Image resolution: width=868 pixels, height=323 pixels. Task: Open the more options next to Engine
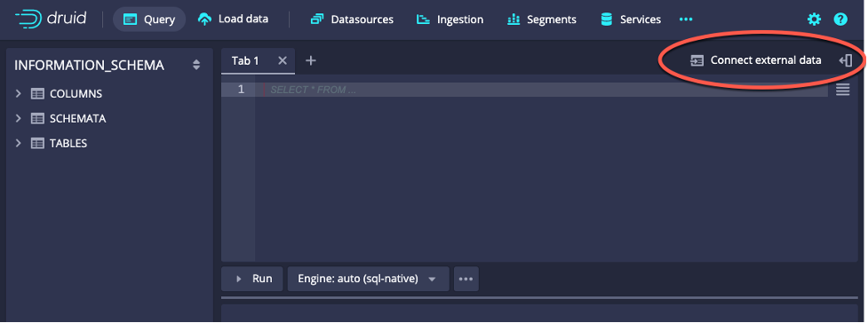[466, 279]
